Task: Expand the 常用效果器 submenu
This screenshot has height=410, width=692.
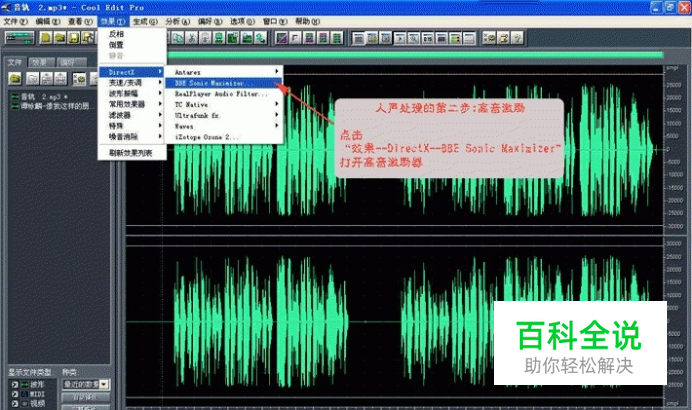Action: pyautogui.click(x=132, y=104)
